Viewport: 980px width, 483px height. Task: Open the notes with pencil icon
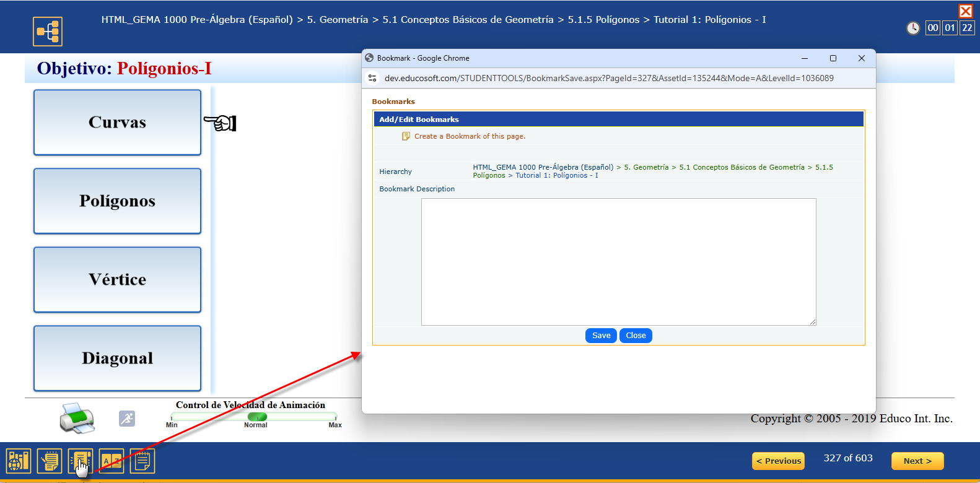coord(50,461)
